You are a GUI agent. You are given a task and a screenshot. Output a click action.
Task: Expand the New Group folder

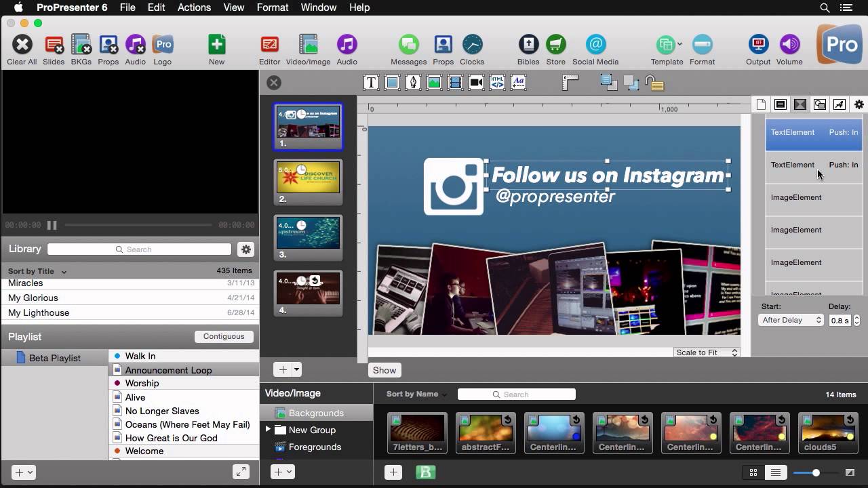click(268, 429)
